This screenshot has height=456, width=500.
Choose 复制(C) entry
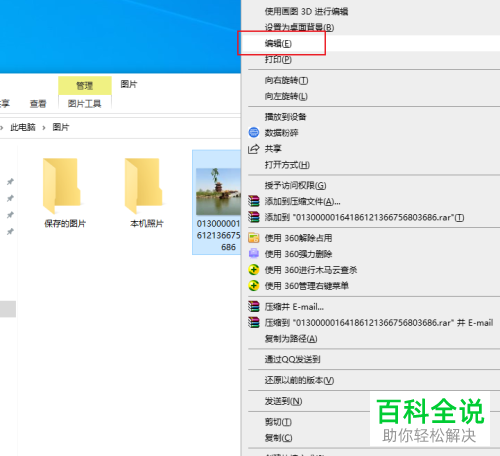(x=278, y=438)
